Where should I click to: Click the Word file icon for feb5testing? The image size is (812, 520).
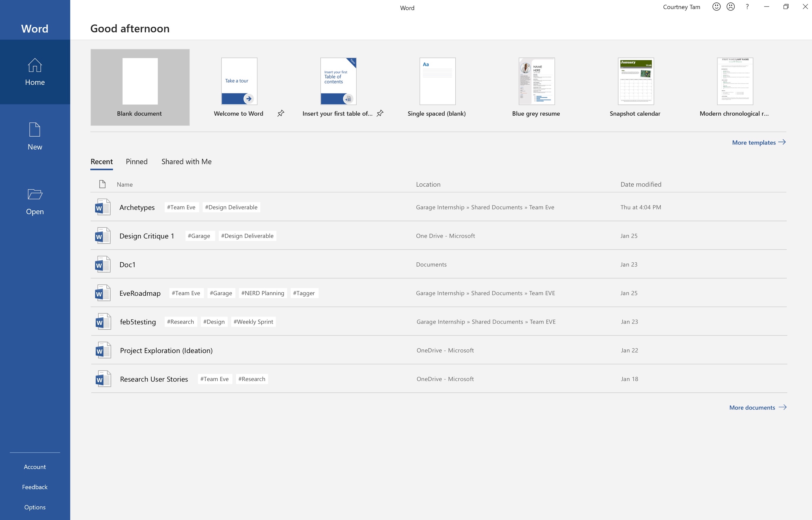click(x=103, y=322)
